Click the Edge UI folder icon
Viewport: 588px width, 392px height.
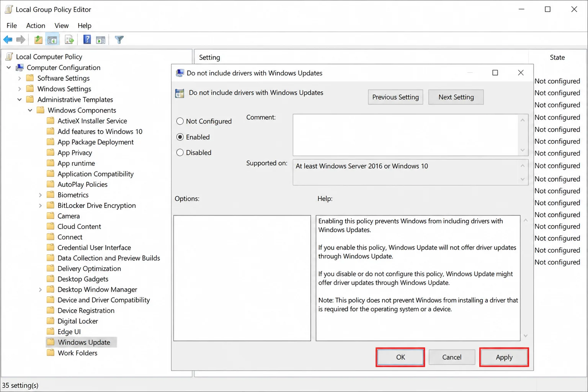coord(51,332)
